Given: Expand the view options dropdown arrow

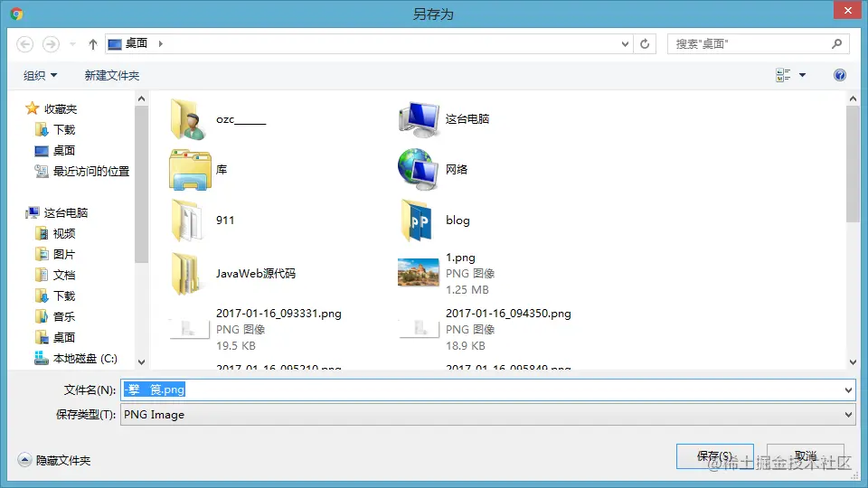Looking at the screenshot, I should point(802,75).
